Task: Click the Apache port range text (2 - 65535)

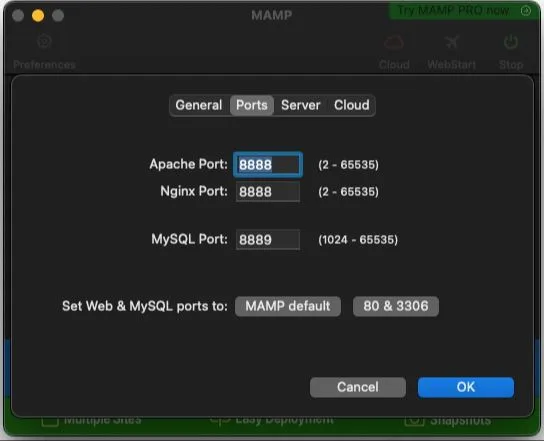Action: coord(348,165)
